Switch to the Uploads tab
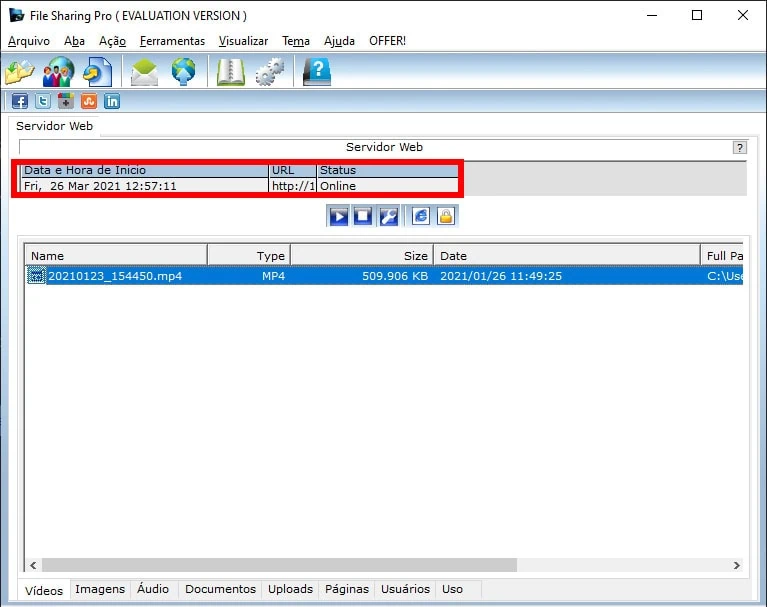The width and height of the screenshot is (767, 607). coord(290,589)
